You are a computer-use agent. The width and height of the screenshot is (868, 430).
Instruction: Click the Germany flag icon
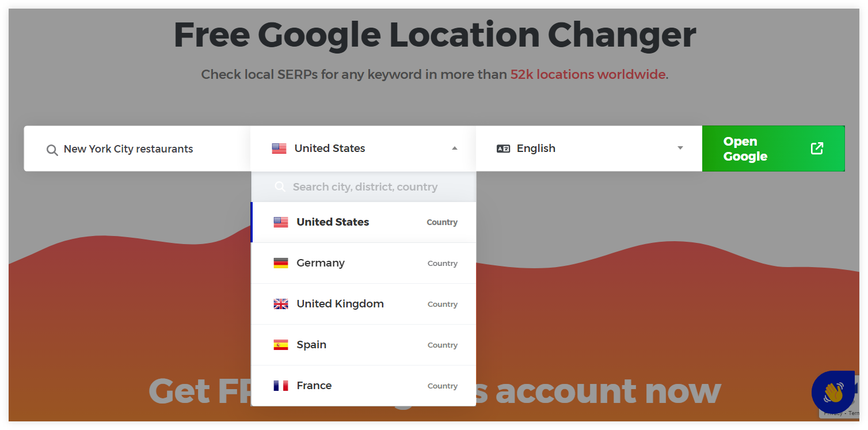pyautogui.click(x=280, y=263)
